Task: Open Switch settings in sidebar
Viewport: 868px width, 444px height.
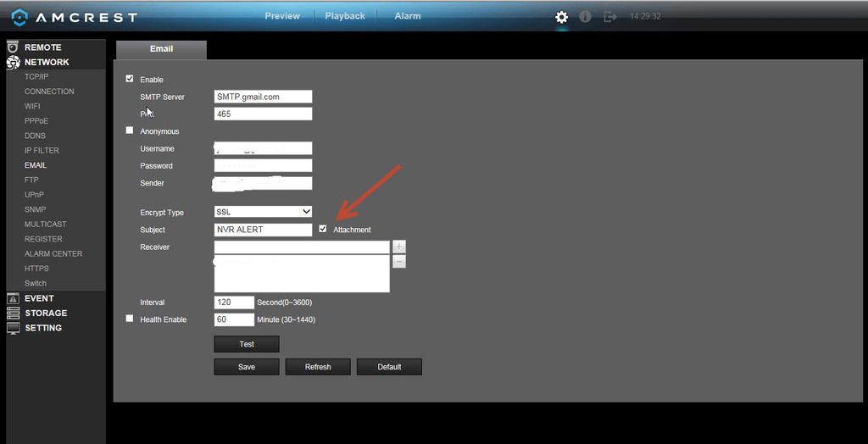Action: 36,284
